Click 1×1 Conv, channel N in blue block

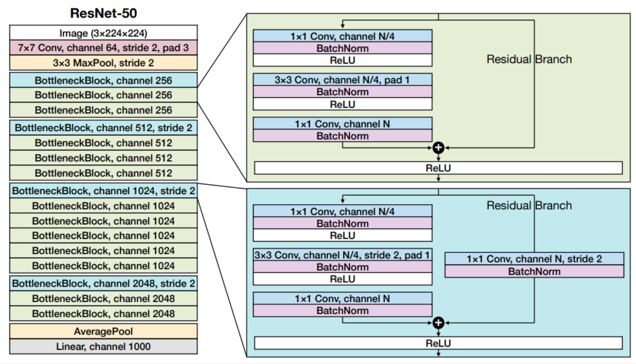[x=343, y=298]
